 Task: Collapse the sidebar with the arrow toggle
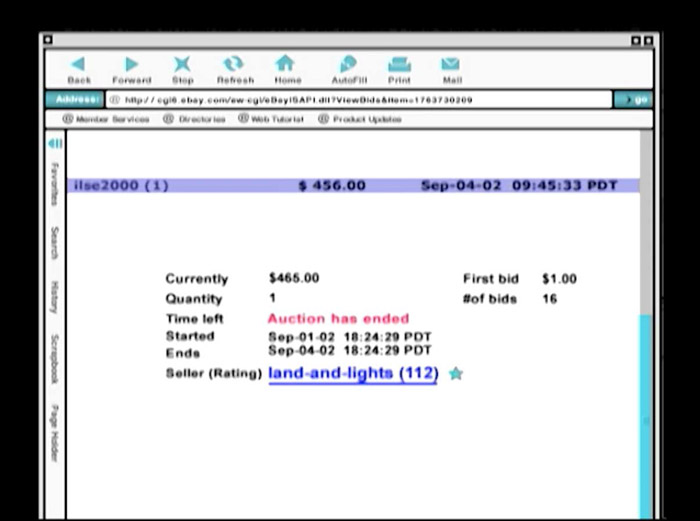coord(55,144)
